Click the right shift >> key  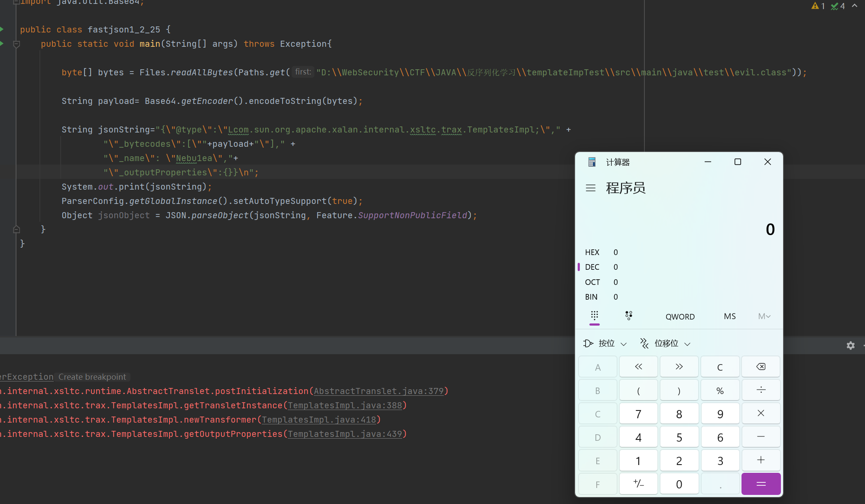[679, 367]
